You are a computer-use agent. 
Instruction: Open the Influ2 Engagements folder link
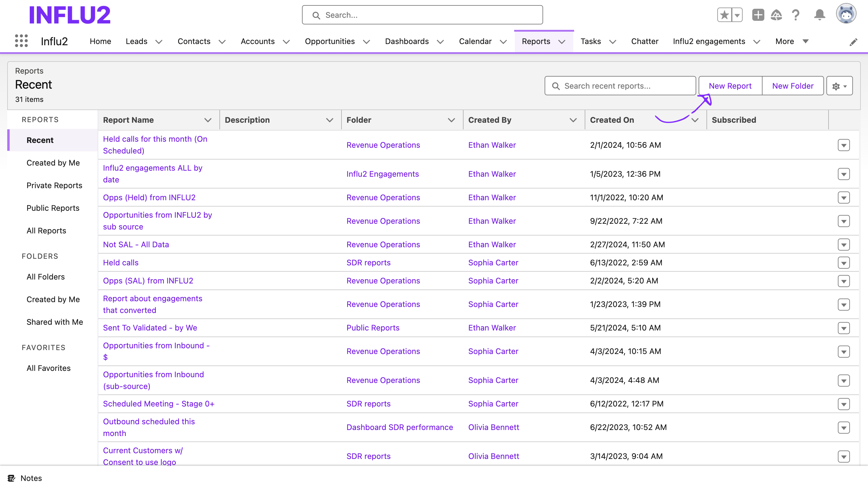click(x=382, y=174)
